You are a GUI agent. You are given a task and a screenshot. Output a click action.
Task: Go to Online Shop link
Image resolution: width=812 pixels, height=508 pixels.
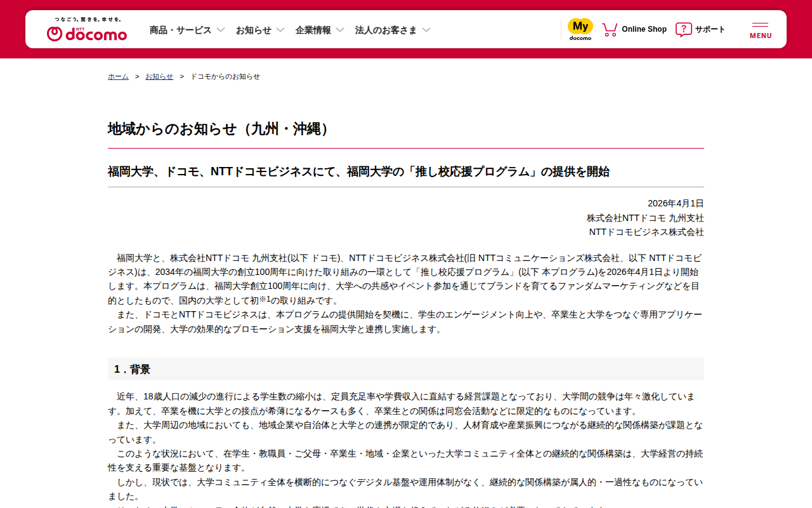click(644, 29)
